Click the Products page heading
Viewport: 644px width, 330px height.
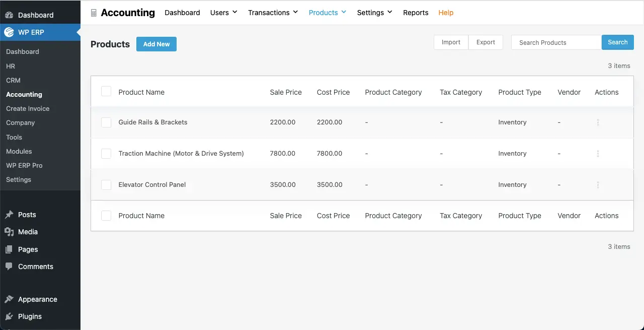pos(110,44)
